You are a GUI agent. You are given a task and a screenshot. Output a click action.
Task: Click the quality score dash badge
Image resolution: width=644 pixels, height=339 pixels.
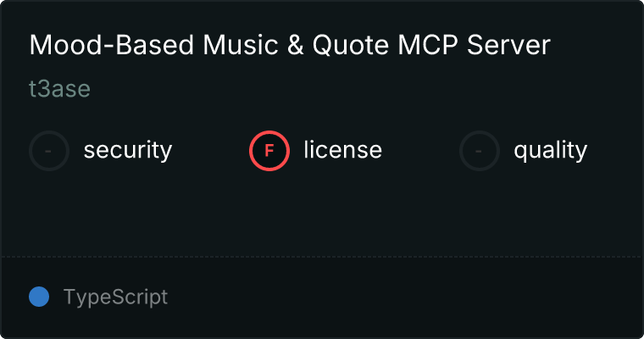480,151
